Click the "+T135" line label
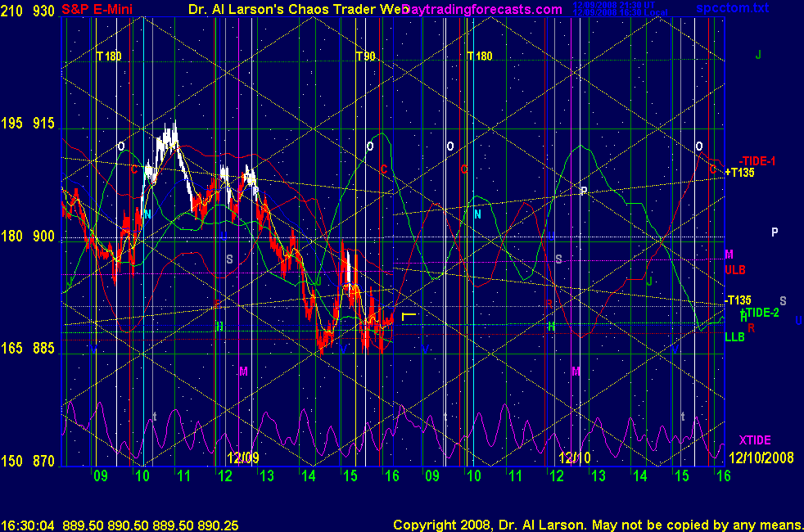 point(739,173)
